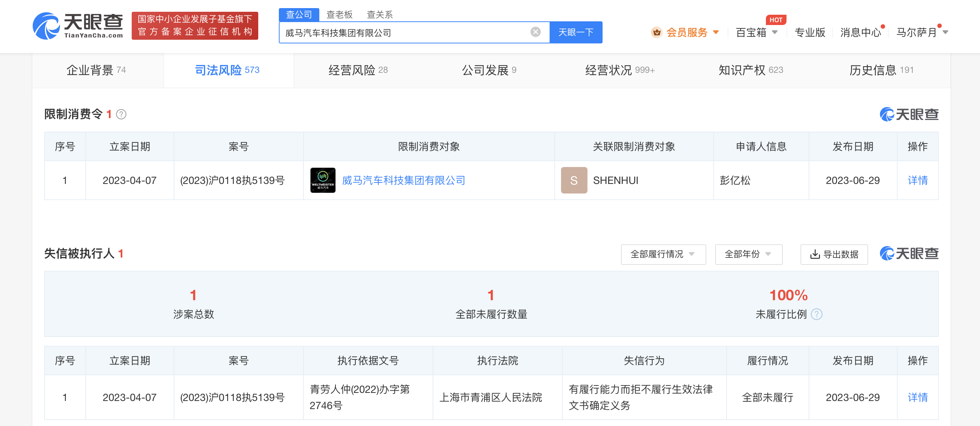Open 威马汽车科技集团有限公司 company link
980x426 pixels.
click(403, 180)
